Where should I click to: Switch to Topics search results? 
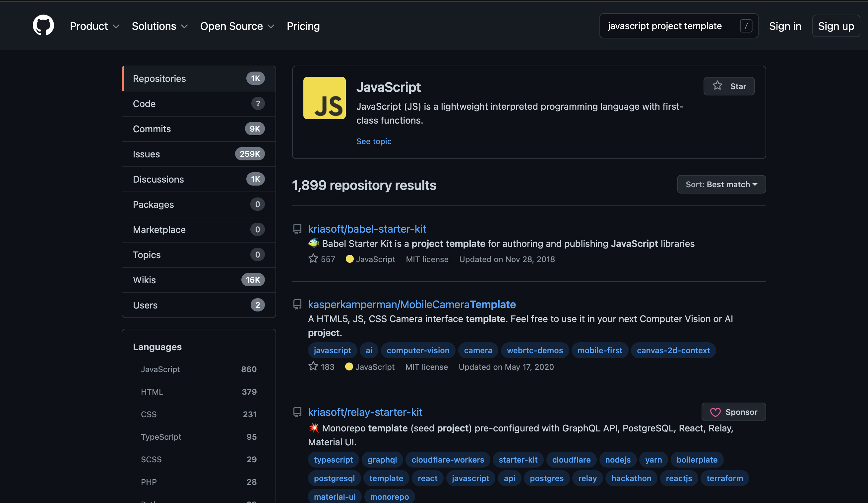[x=199, y=255]
